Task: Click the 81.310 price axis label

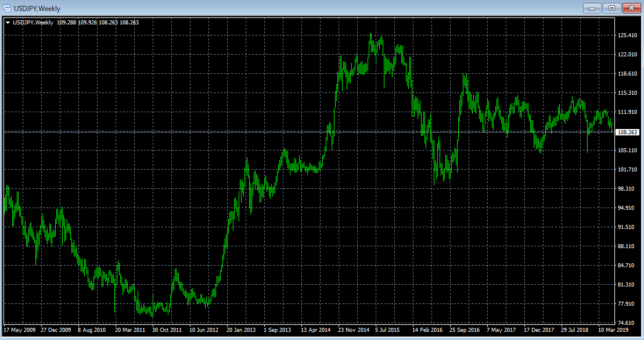Action: [626, 285]
